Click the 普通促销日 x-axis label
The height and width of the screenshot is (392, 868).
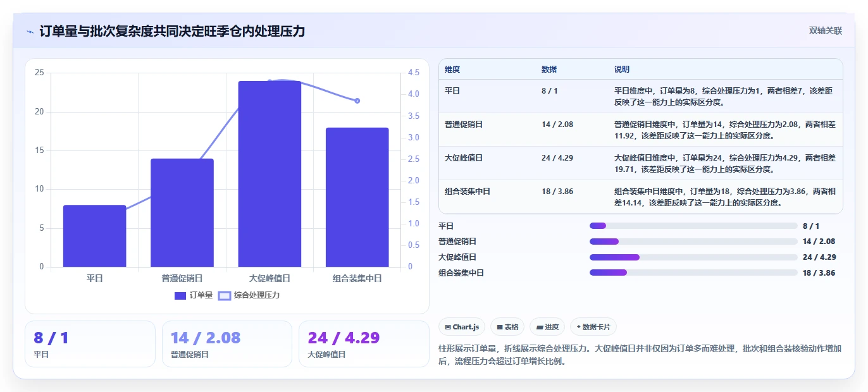182,278
